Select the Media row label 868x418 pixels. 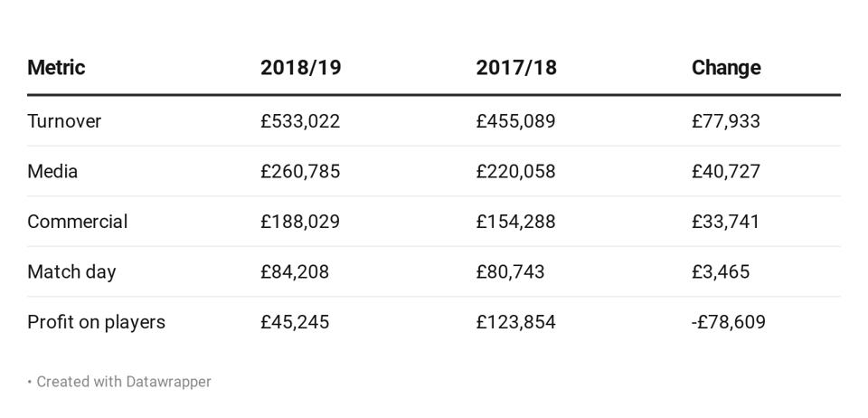click(52, 172)
